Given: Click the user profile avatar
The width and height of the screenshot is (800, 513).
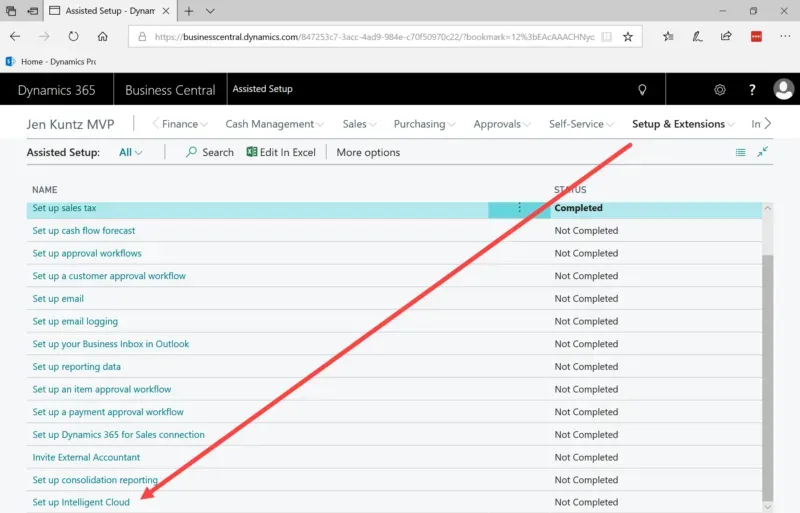Looking at the screenshot, I should coord(784,90).
